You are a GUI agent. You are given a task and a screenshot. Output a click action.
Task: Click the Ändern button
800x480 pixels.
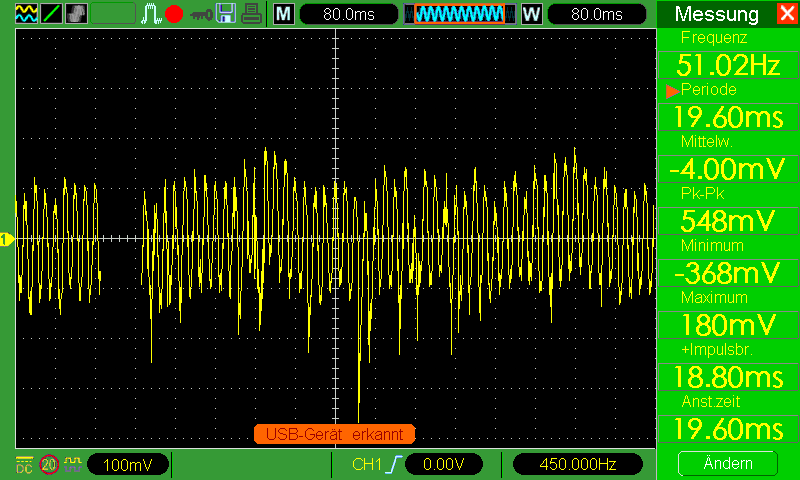728,463
